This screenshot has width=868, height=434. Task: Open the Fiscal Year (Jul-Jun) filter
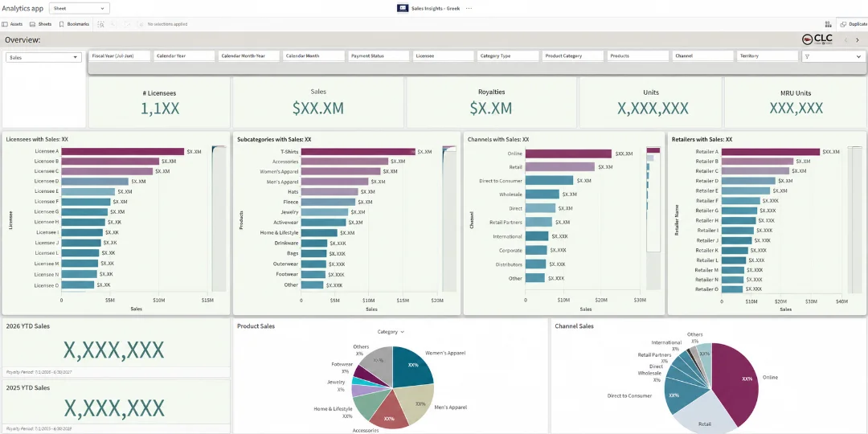pyautogui.click(x=120, y=56)
